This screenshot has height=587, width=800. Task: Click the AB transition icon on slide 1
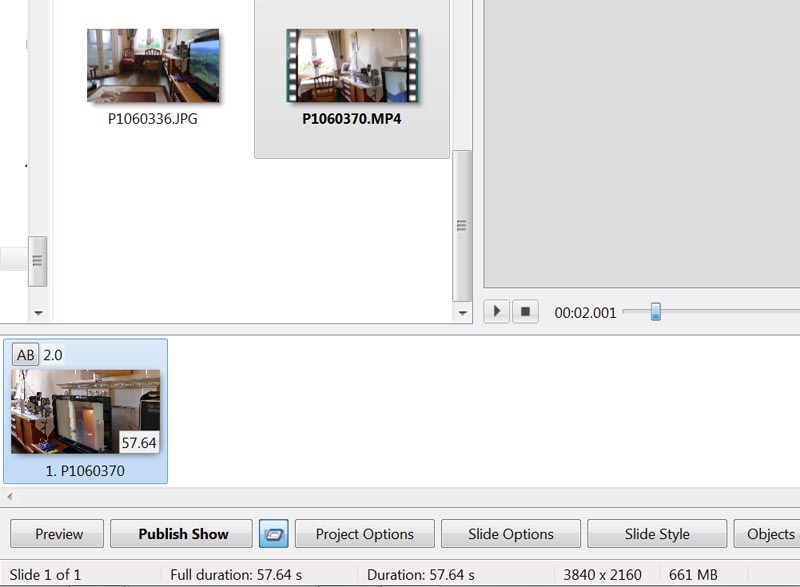click(x=26, y=354)
